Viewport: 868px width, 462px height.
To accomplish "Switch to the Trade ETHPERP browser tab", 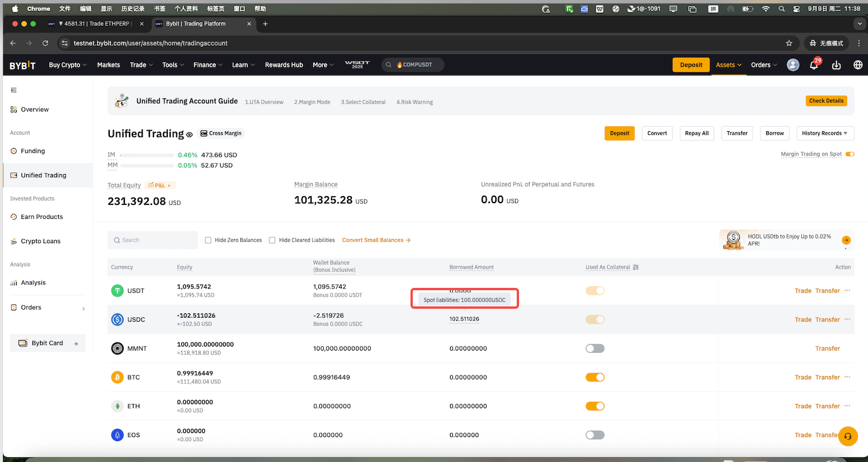I will pos(94,24).
